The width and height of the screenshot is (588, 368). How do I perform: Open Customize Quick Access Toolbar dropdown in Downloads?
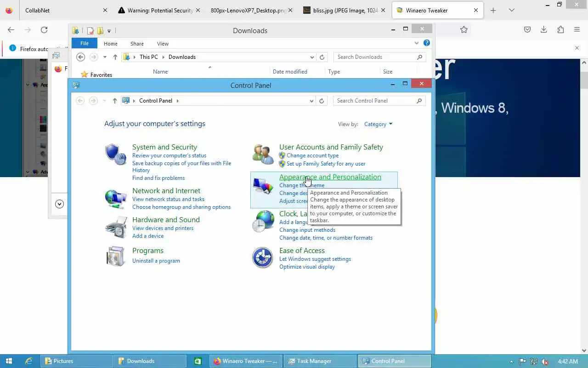(109, 31)
